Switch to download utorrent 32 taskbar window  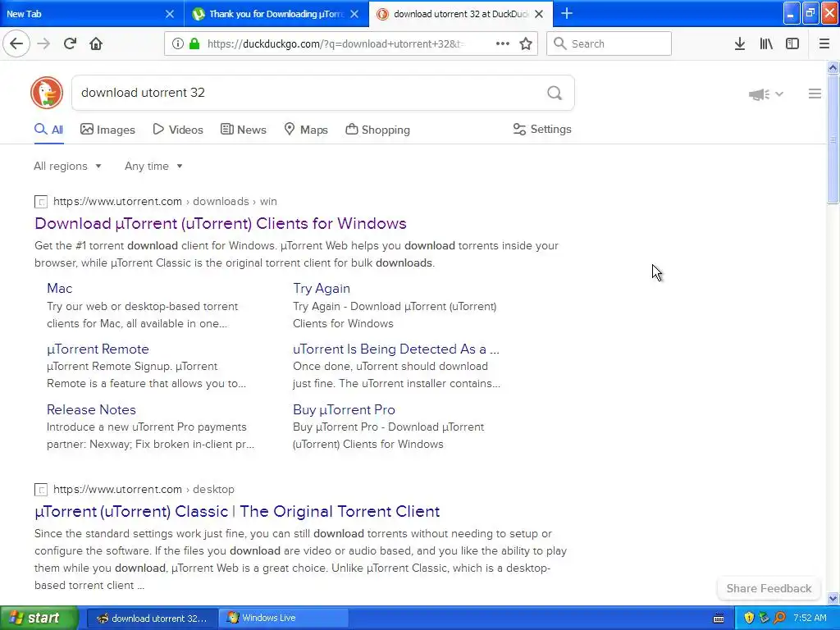click(152, 619)
